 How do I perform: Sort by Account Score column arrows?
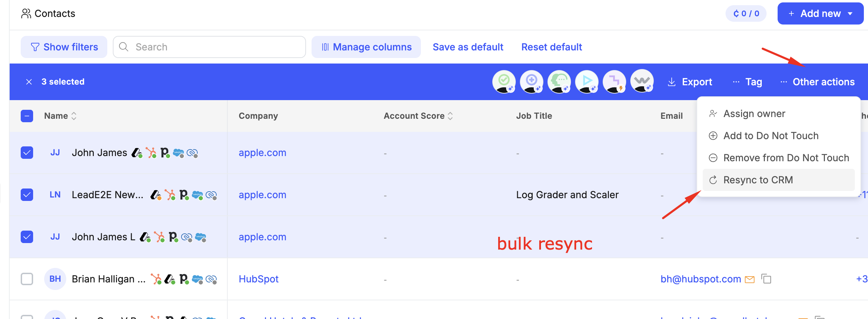pyautogui.click(x=450, y=116)
